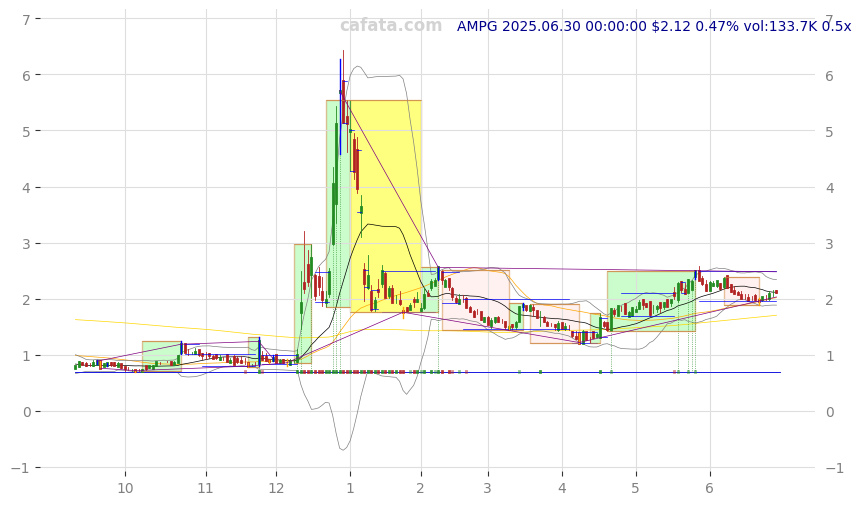Click the tallest price spike candle above 6
This screenshot has width=861, height=505.
(344, 87)
